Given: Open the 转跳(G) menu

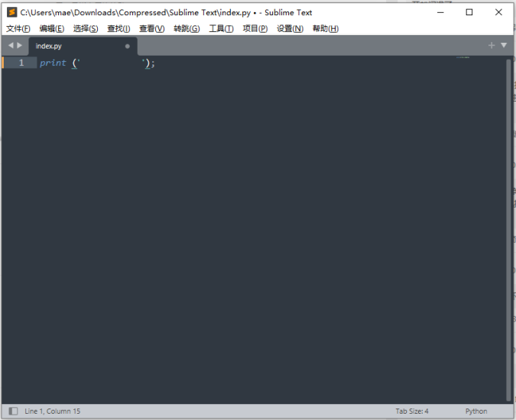Looking at the screenshot, I should tap(187, 29).
